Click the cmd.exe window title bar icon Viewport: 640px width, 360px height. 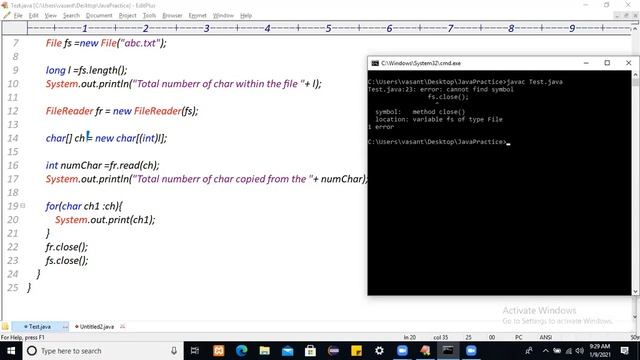(375, 63)
